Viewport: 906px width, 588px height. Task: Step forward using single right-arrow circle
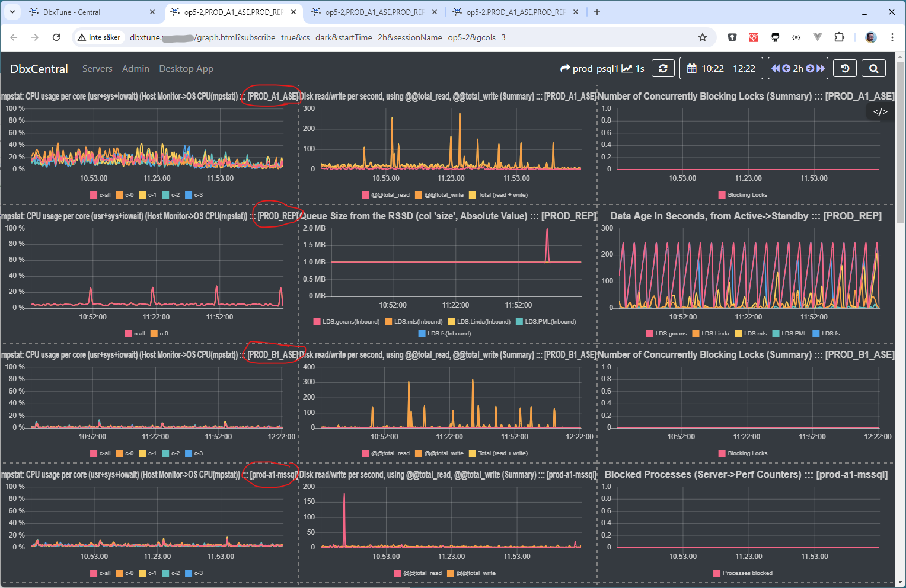pyautogui.click(x=810, y=69)
